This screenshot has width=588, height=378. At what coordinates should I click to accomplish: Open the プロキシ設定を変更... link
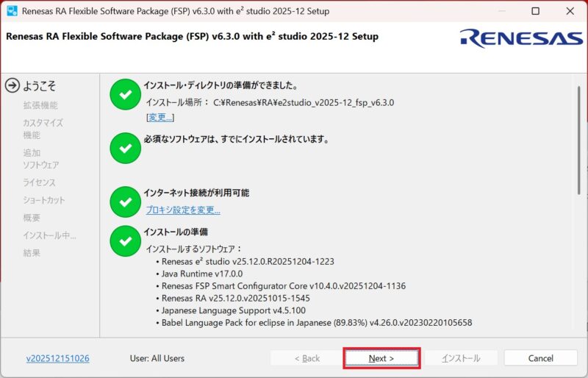point(183,210)
